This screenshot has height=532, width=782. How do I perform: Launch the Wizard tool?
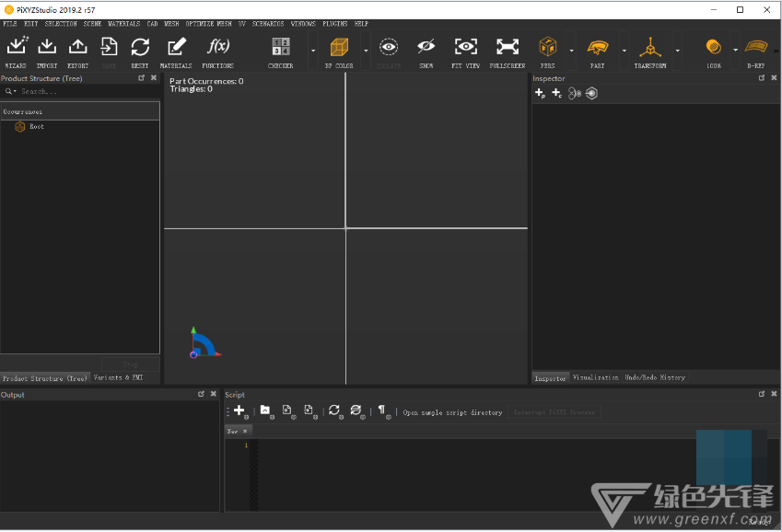[x=18, y=51]
